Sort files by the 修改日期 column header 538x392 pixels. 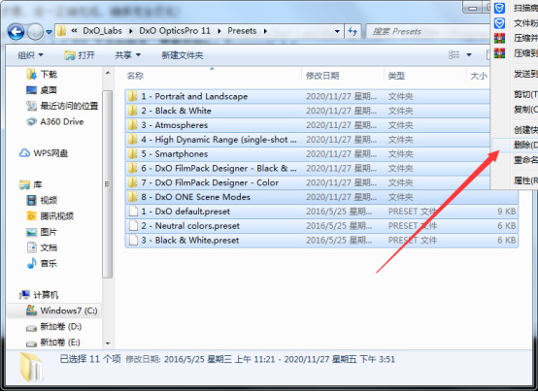pyautogui.click(x=322, y=76)
